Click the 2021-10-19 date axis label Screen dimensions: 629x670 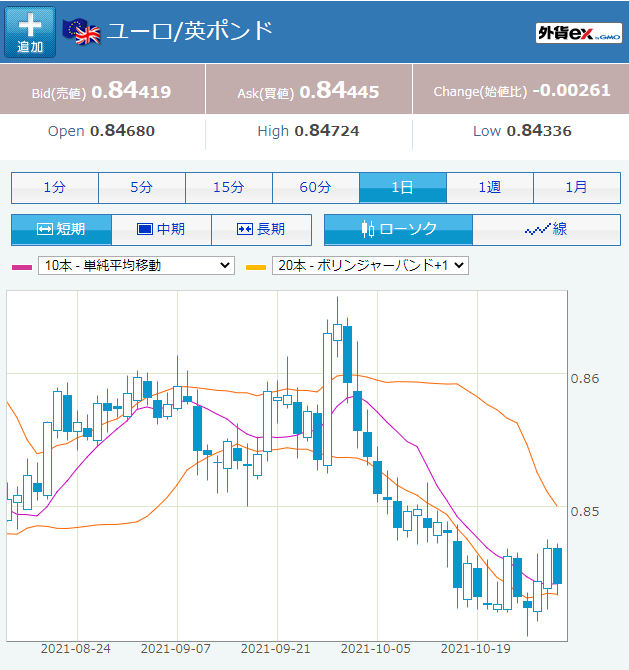[476, 649]
